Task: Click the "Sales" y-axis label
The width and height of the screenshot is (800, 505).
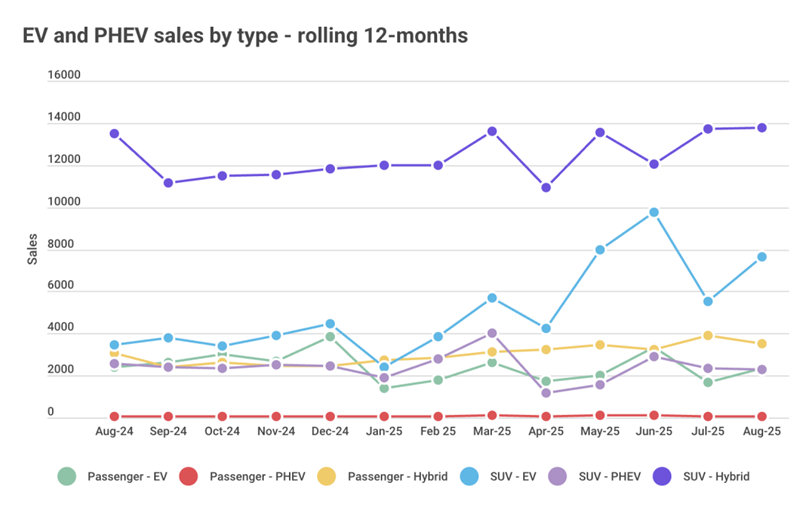Action: tap(32, 249)
